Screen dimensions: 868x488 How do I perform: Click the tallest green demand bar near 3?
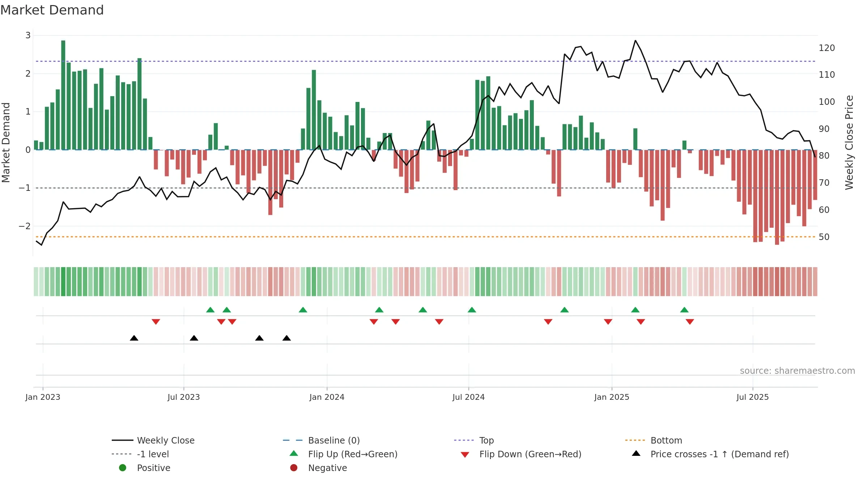(x=63, y=95)
